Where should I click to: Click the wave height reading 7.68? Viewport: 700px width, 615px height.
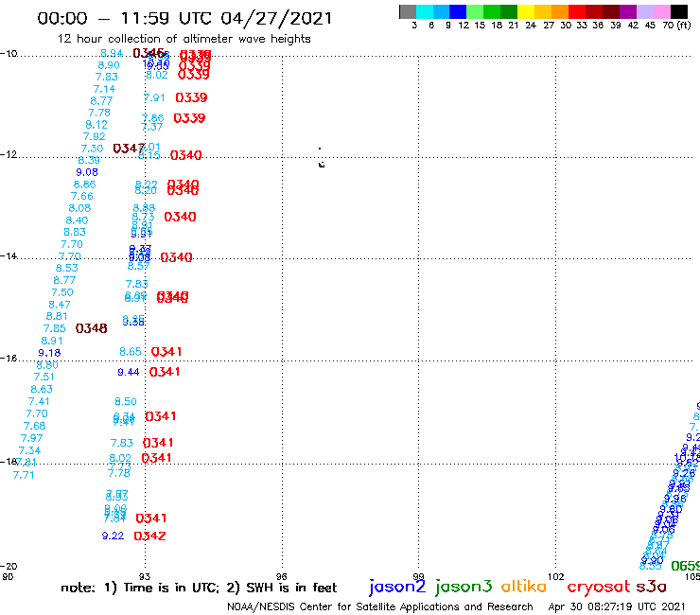click(34, 426)
